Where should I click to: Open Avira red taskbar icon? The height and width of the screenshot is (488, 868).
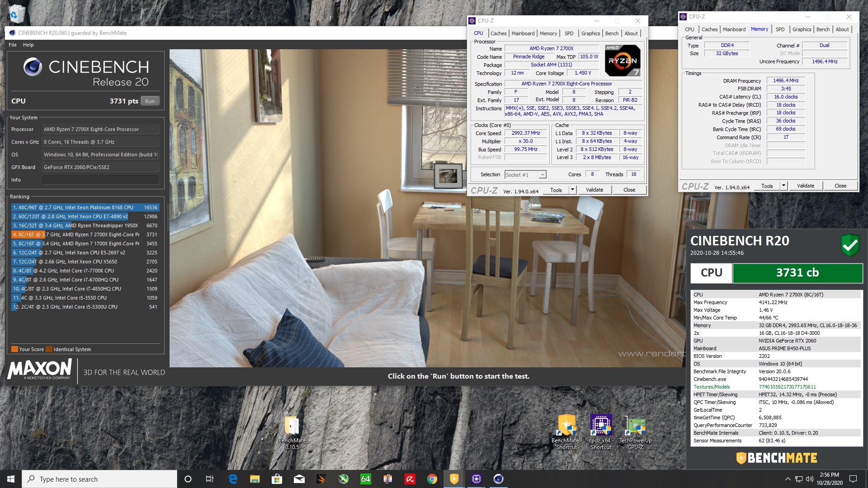pos(410,479)
